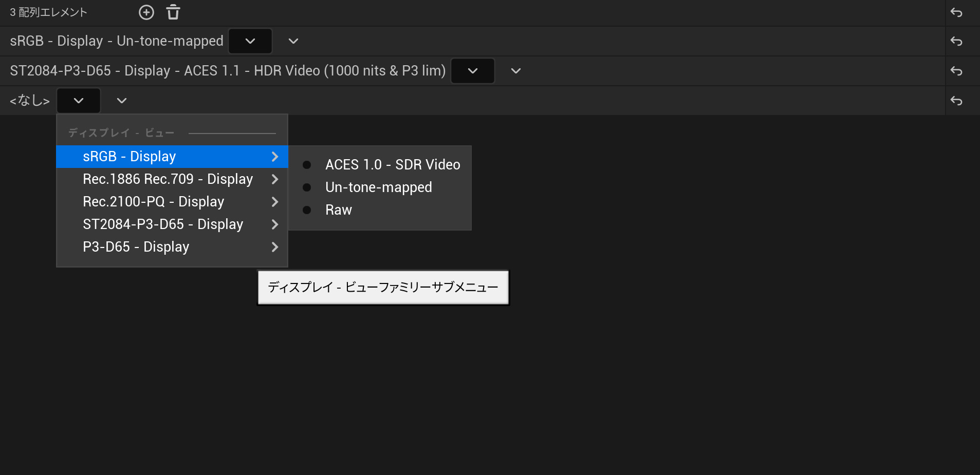Open Rec.1886 Rec.709 - Display submenu

click(172, 179)
